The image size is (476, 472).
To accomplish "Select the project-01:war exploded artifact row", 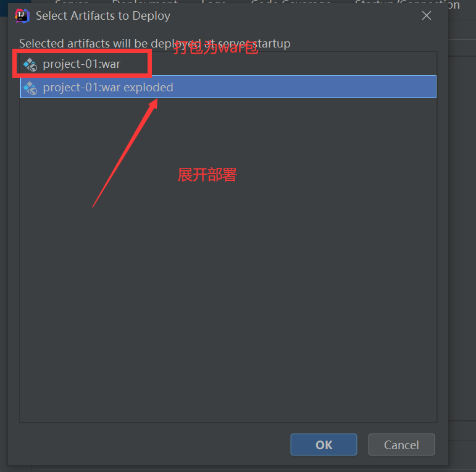I will (x=228, y=87).
